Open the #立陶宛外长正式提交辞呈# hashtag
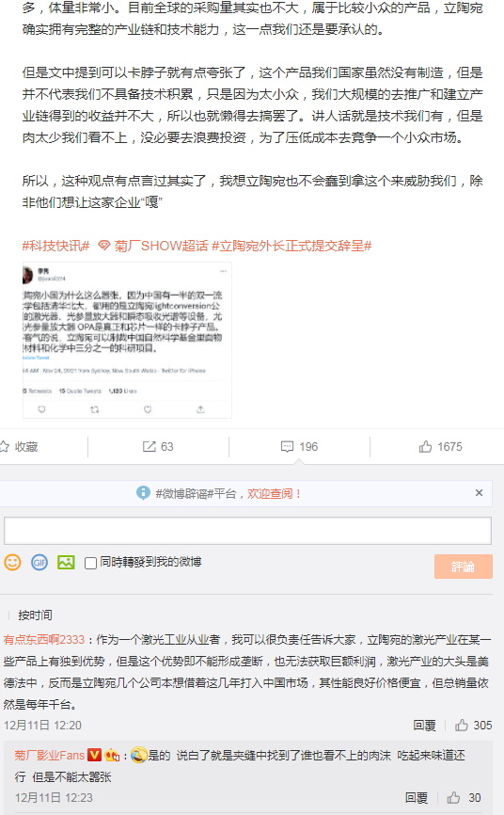 tap(291, 246)
